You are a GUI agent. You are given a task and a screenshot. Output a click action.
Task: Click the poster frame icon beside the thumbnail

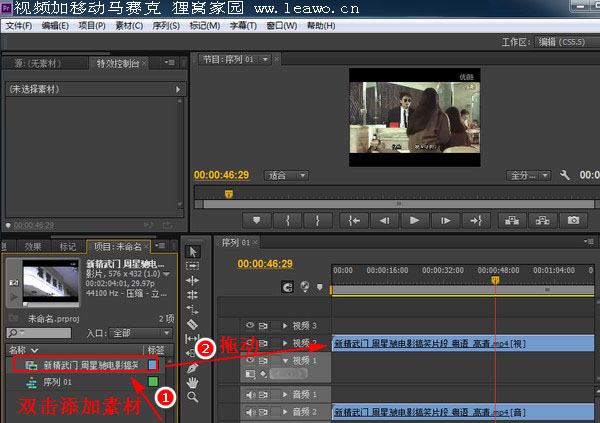(x=14, y=283)
